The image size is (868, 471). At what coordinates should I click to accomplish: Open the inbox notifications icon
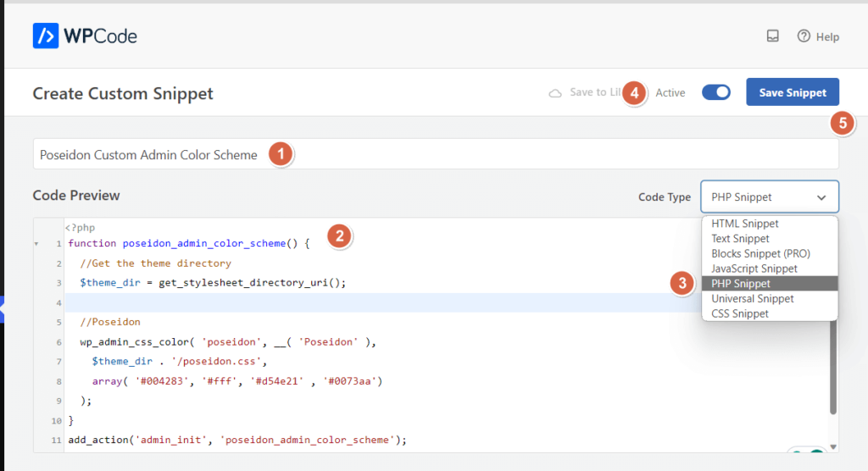pos(773,36)
